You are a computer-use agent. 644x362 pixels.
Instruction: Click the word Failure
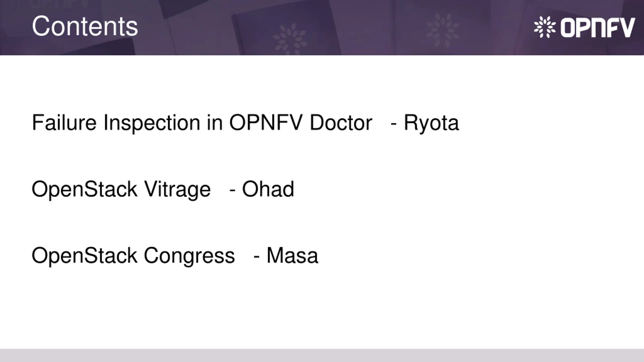(64, 123)
